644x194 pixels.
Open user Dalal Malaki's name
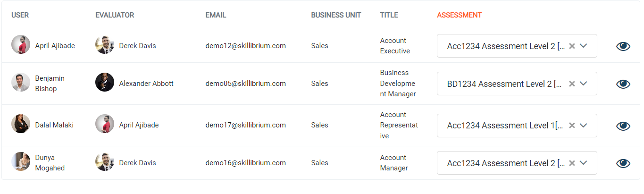click(x=54, y=125)
